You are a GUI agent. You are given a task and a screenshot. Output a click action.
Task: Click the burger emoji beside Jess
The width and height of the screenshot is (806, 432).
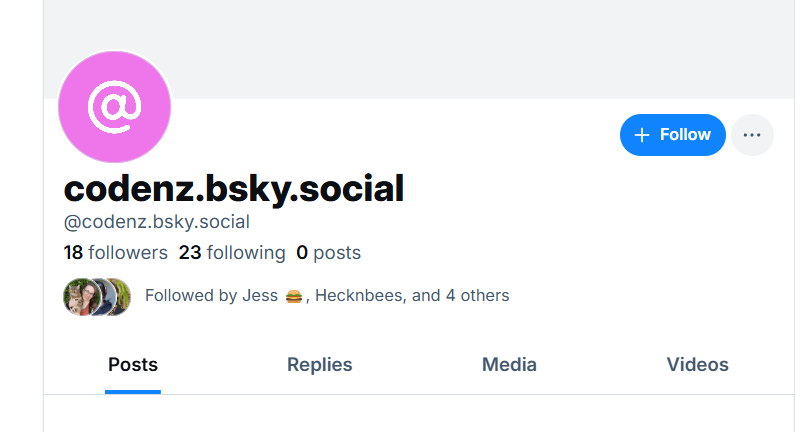coord(294,296)
